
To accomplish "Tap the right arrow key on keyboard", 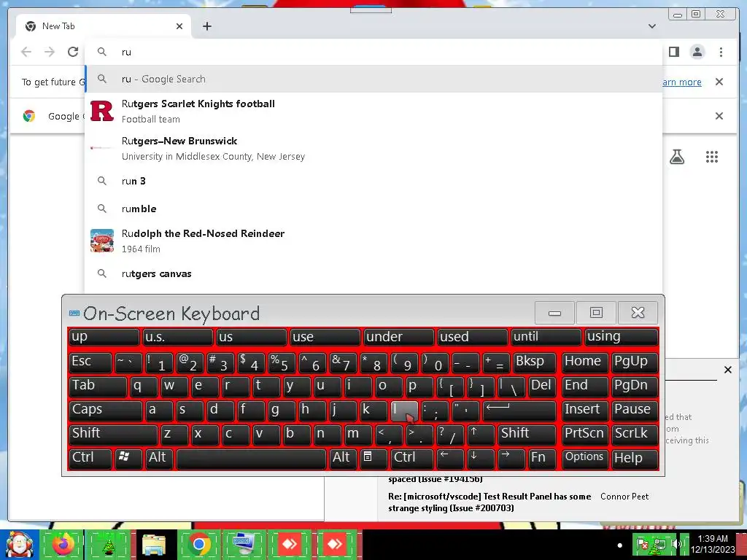I will [x=511, y=458].
